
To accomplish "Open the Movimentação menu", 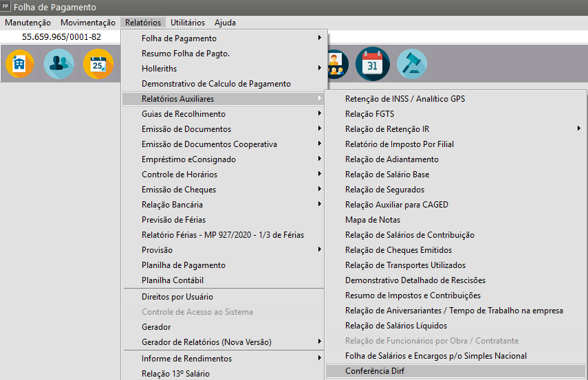I will (x=87, y=23).
